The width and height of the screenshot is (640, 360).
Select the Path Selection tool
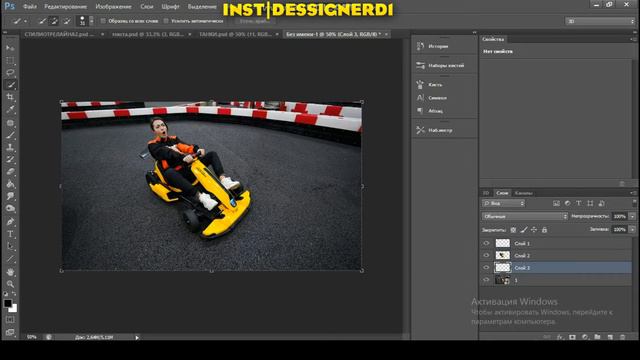pos(10,247)
